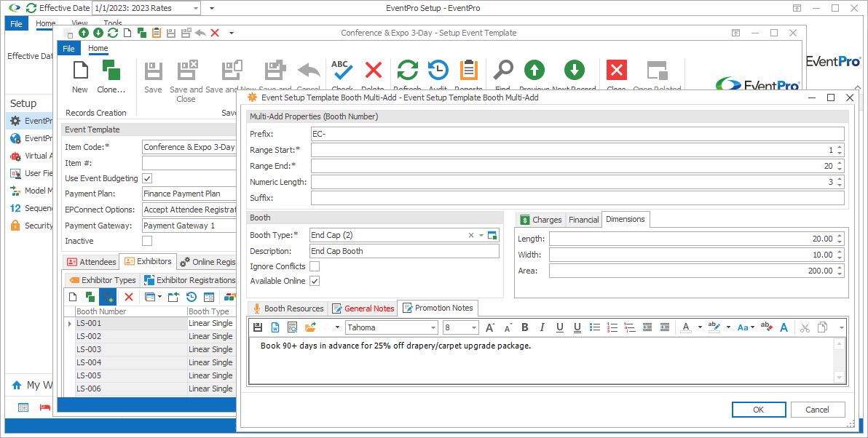Open Booth Type dropdown arrow
The image size is (868, 438).
481,235
